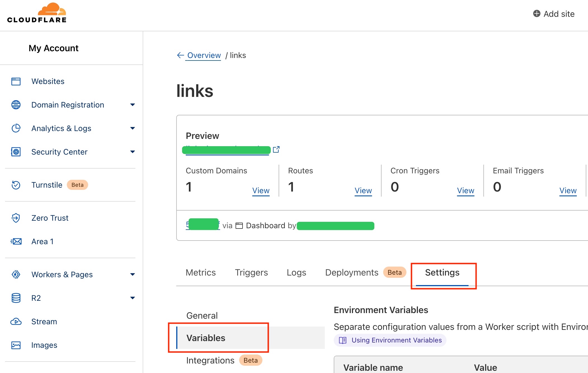Switch to the Triggers tab
The height and width of the screenshot is (373, 588).
(251, 272)
